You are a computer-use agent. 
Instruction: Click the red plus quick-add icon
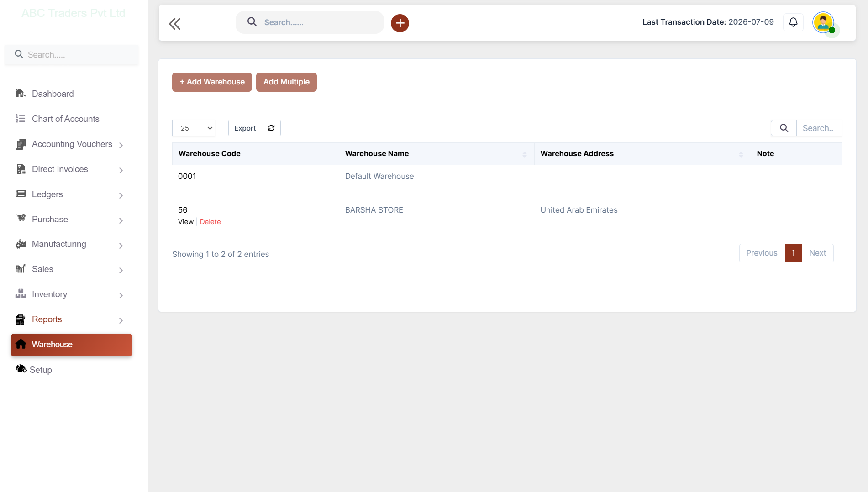tap(400, 23)
